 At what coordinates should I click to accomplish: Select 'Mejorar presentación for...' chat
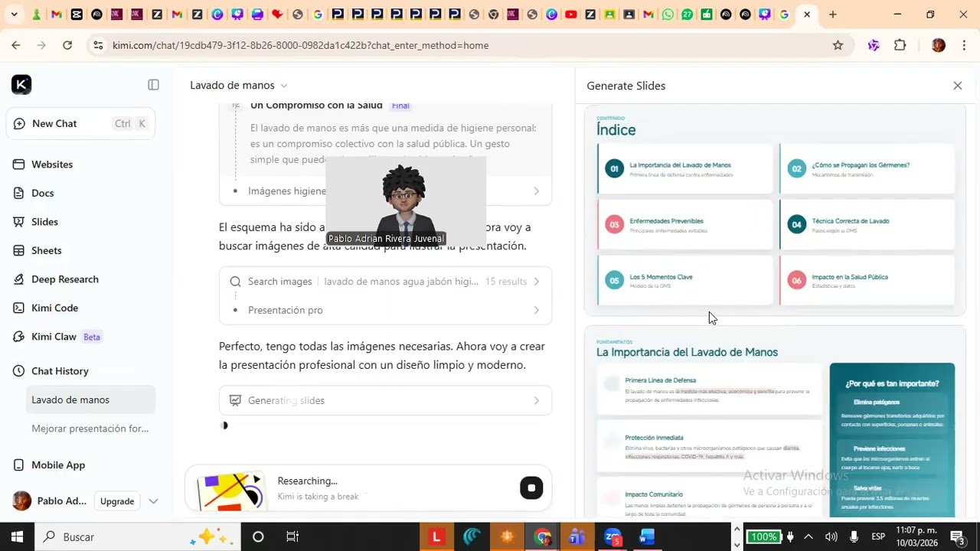[x=90, y=429]
